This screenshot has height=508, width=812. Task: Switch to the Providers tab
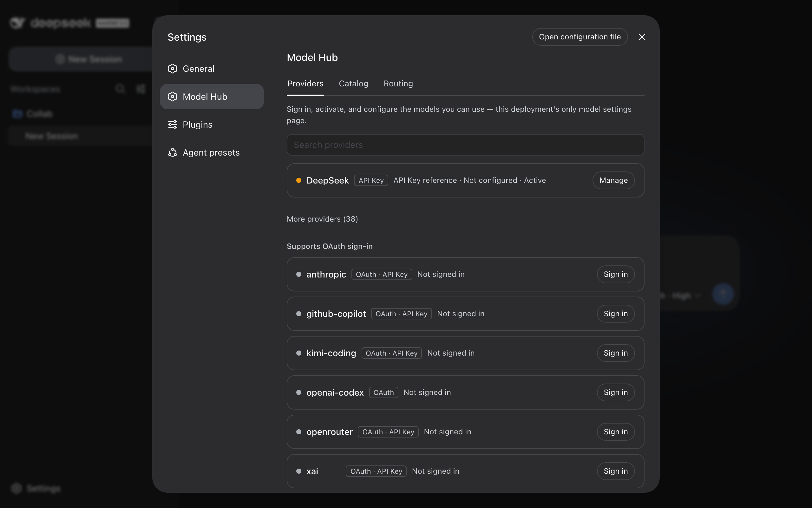click(x=305, y=84)
